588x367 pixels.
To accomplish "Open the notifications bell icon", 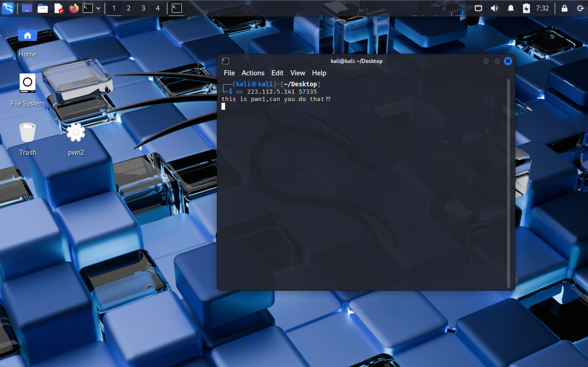I will pos(511,8).
